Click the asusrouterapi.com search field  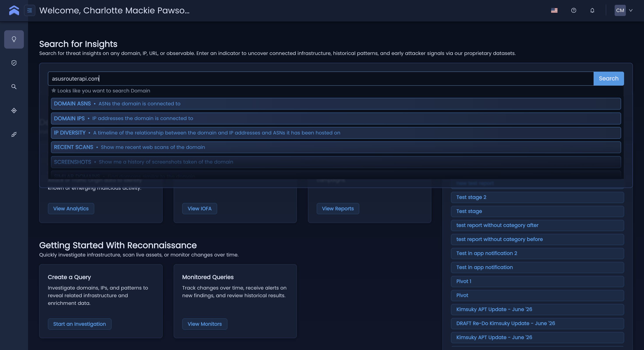pyautogui.click(x=320, y=78)
